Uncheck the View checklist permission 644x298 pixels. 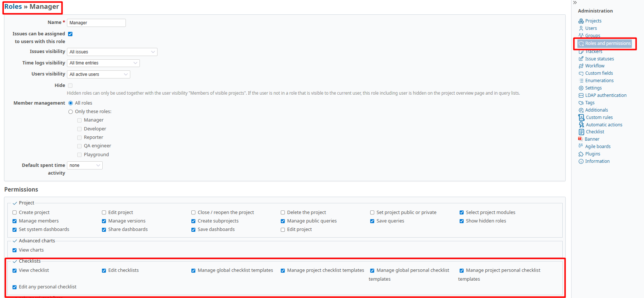[x=15, y=270]
